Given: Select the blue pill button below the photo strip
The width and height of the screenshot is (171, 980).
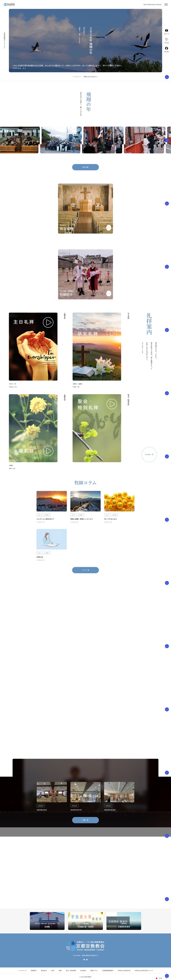Looking at the screenshot, I should pyautogui.click(x=85, y=167).
